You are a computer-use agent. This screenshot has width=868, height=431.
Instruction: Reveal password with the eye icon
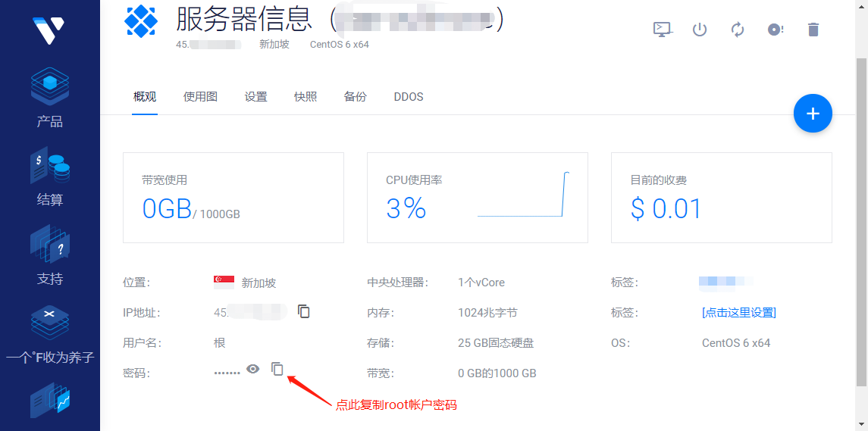[x=253, y=369]
